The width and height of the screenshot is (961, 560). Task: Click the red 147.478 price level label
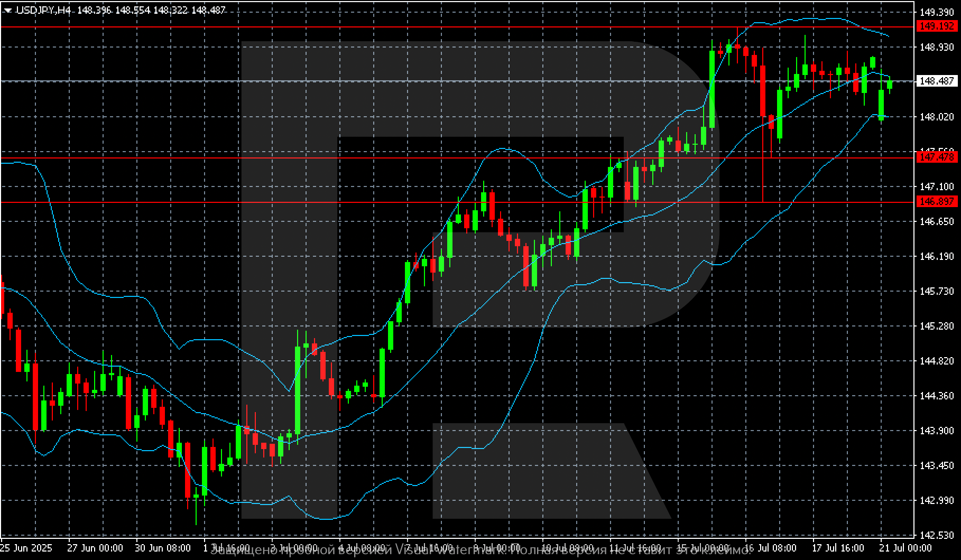tap(937, 157)
